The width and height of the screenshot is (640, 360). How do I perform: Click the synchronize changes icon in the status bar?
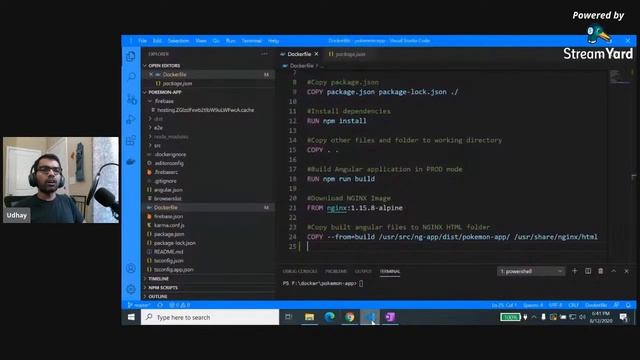click(160, 305)
